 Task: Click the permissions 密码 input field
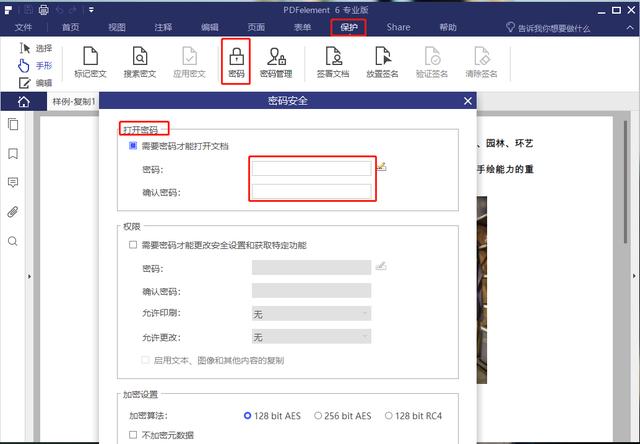click(311, 268)
